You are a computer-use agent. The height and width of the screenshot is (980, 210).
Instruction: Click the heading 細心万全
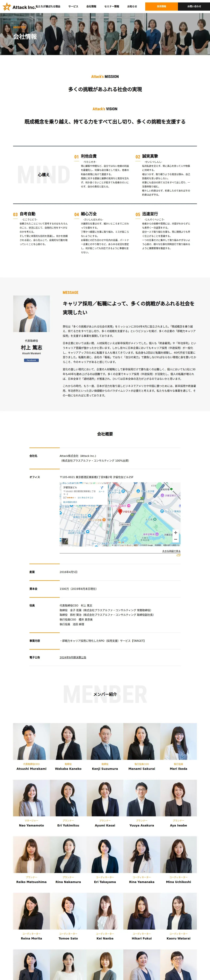tap(89, 214)
